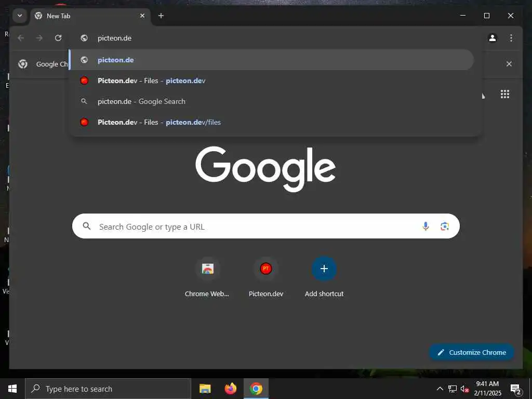Click the taskbar Type here to search box
The width and height of the screenshot is (532, 399).
(108, 389)
